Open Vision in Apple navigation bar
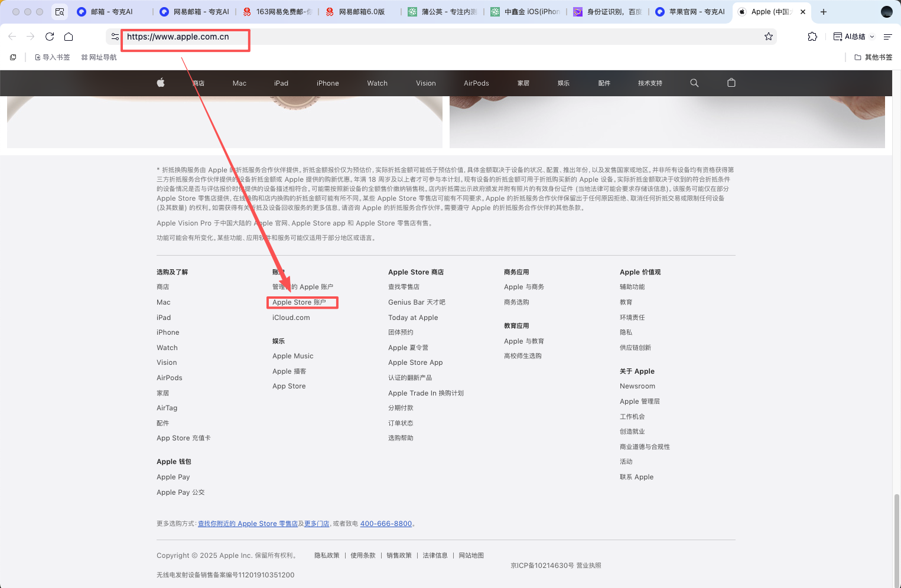This screenshot has width=901, height=588. (x=426, y=83)
